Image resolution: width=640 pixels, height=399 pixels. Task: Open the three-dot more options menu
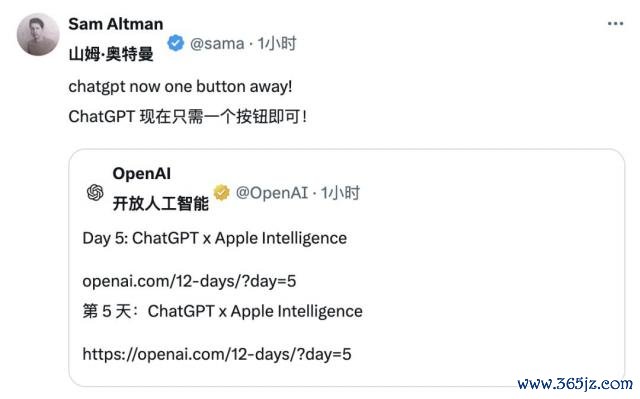tap(615, 24)
